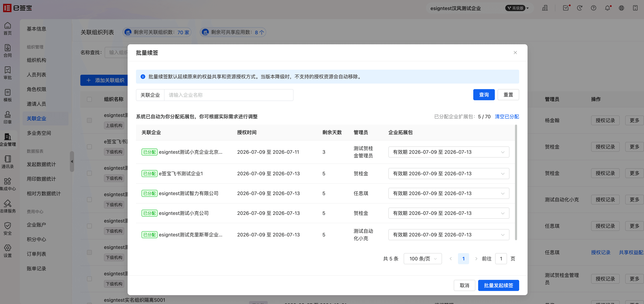Image resolution: width=644 pixels, height=304 pixels.
Task: Check the background row checkbox beside 测试贺桂金管理员
Action: [89, 279]
